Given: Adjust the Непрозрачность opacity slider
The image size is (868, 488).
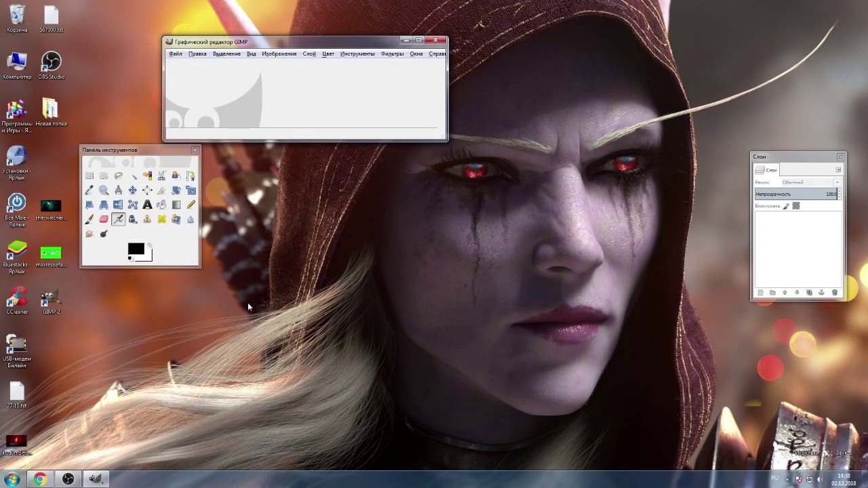Looking at the screenshot, I should point(796,195).
